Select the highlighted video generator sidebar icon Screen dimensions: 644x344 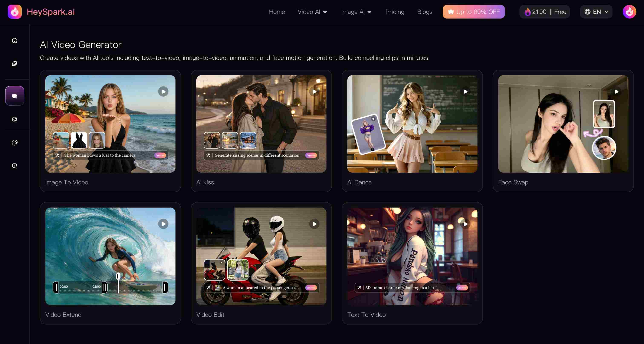pos(14,96)
